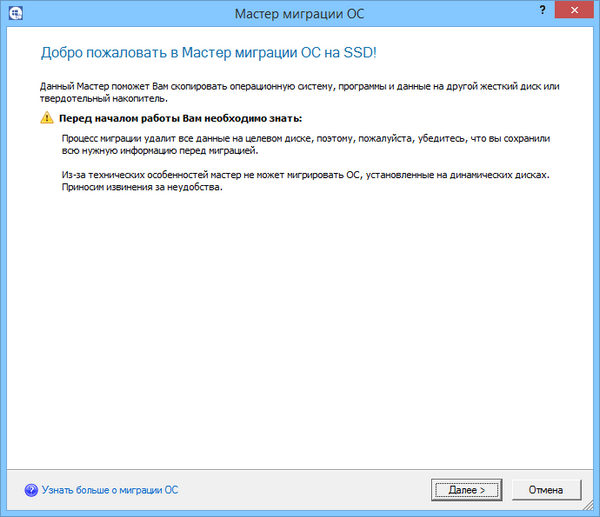Cancel the wizard with the Отмена button
This screenshot has width=600, height=517.
pos(546,490)
